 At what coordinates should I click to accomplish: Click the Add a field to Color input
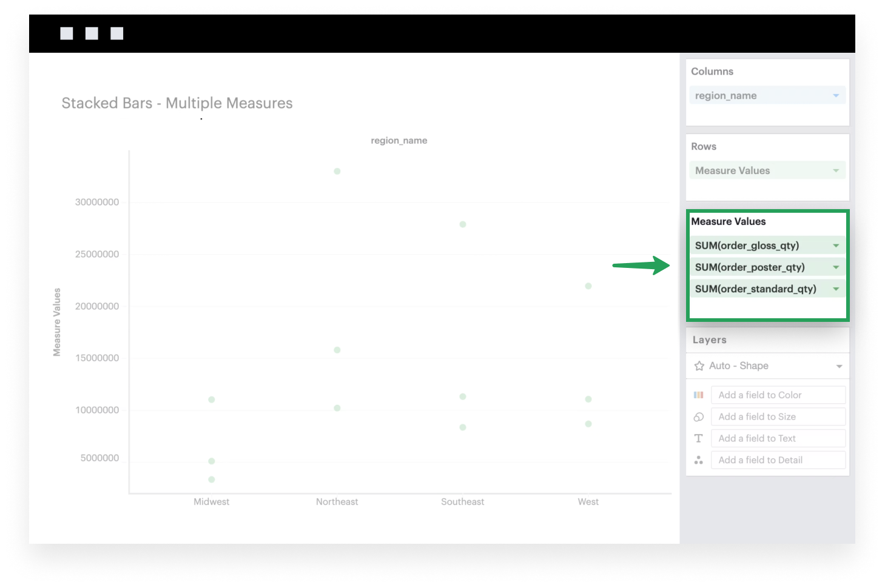pyautogui.click(x=778, y=395)
